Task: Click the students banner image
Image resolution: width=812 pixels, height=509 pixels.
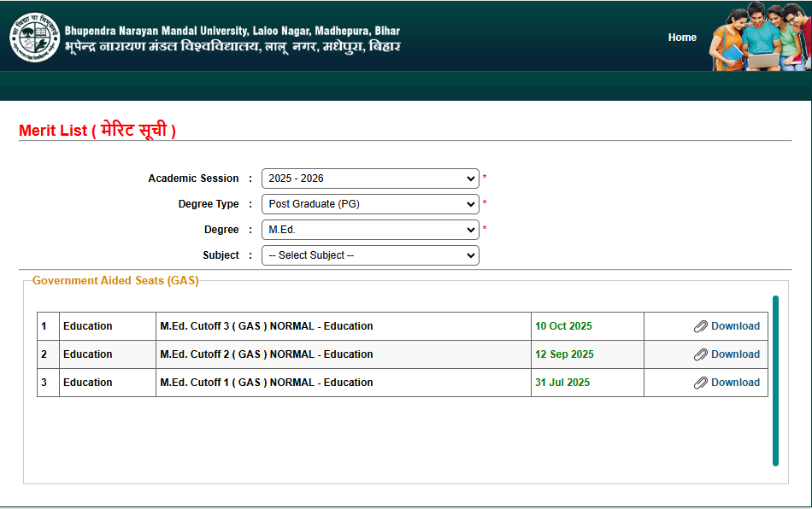Action: tap(759, 36)
